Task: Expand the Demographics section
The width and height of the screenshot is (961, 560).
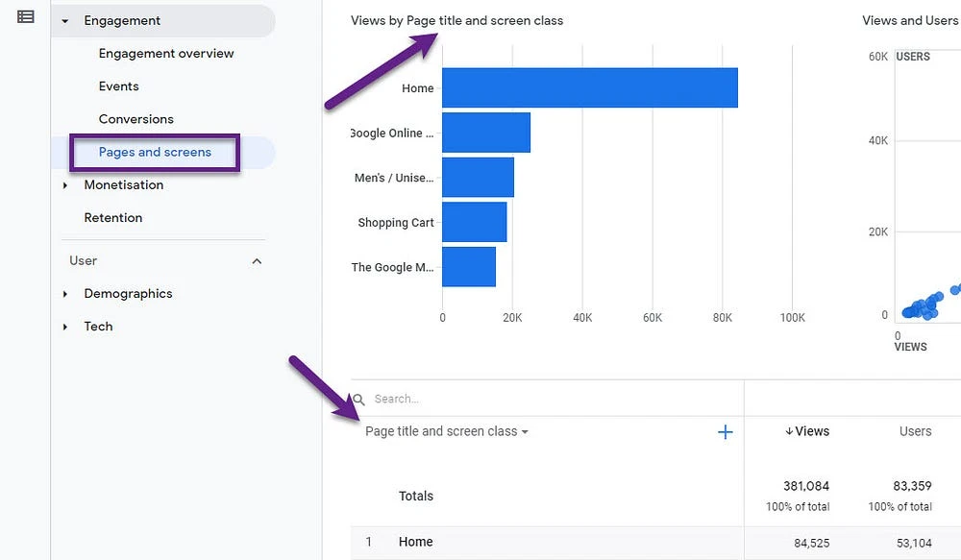Action: coord(65,293)
